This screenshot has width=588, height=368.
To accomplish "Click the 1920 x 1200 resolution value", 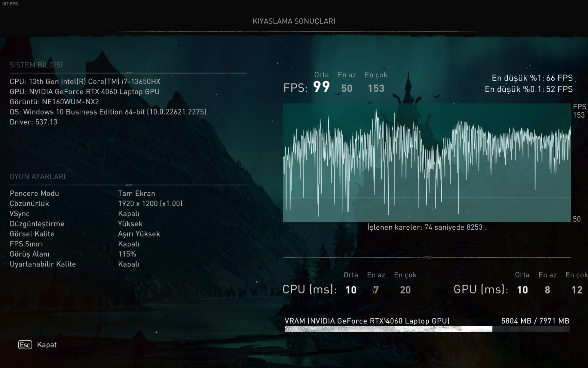I will [x=150, y=203].
